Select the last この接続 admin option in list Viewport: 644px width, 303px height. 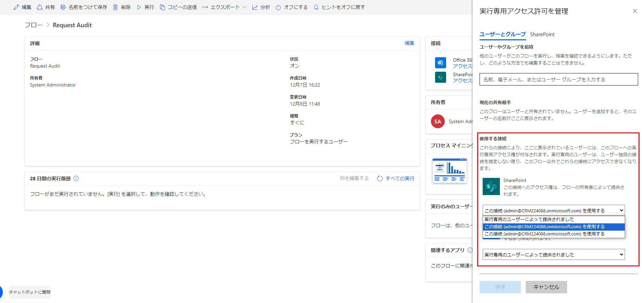[554, 234]
